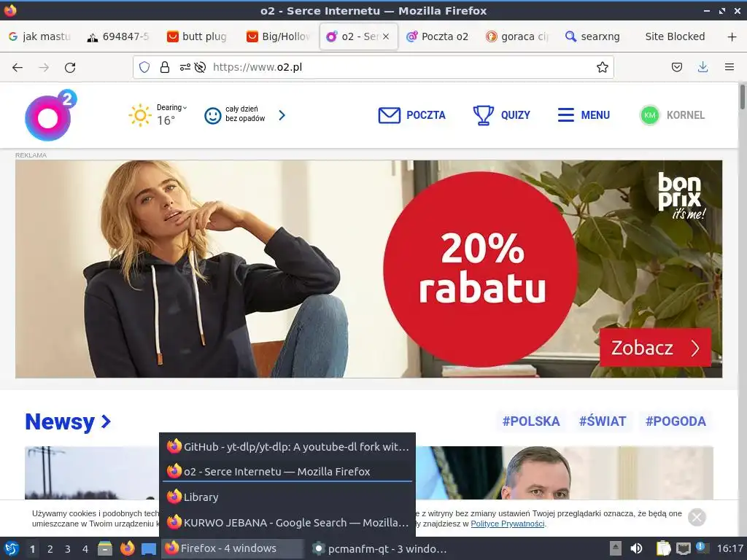Screen dimensions: 747x560
Task: Switch to virtual desktop 3
Action: (x=68, y=549)
